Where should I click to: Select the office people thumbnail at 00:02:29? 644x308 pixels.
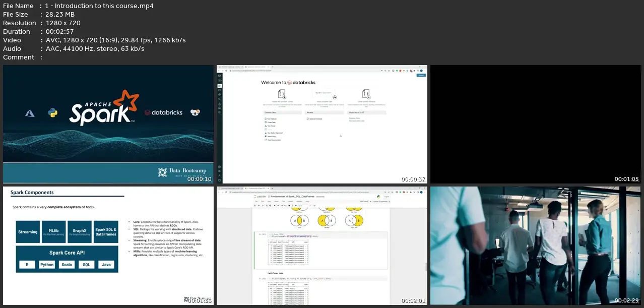pyautogui.click(x=535, y=245)
